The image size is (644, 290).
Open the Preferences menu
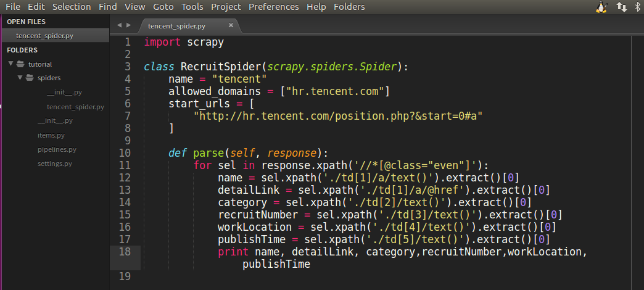point(274,7)
